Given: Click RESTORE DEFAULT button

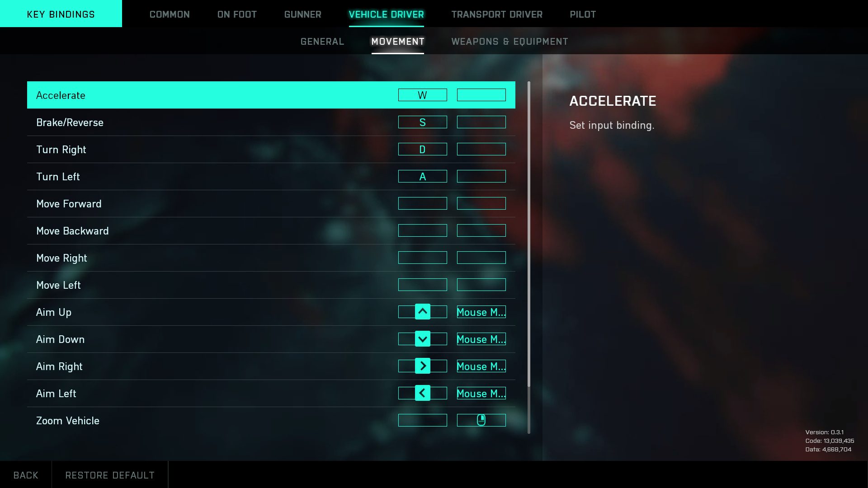Looking at the screenshot, I should [110, 475].
